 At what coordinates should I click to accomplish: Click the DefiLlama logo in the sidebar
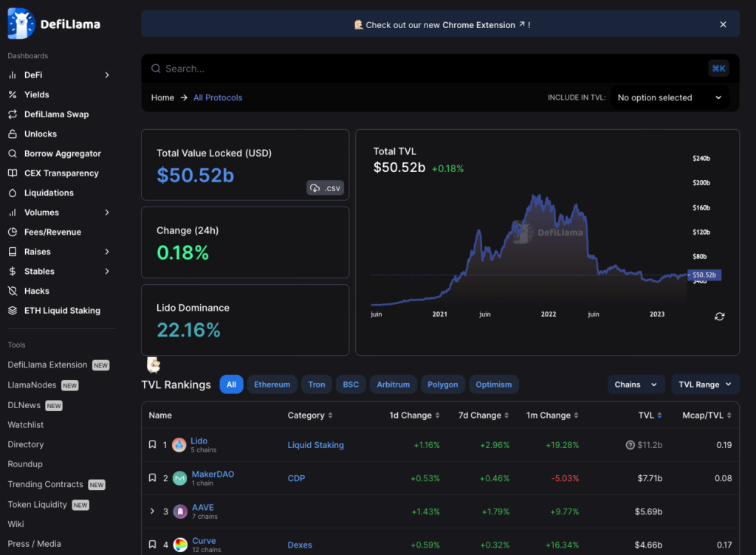tap(54, 24)
